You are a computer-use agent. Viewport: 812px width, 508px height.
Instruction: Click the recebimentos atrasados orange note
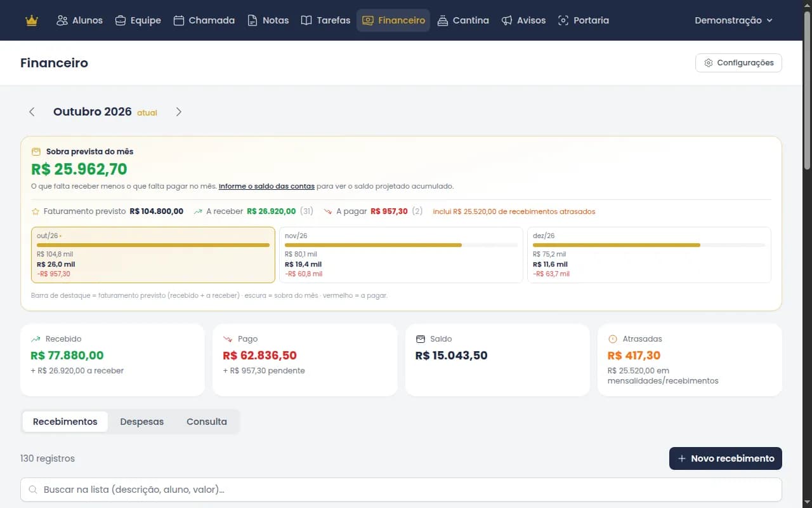click(514, 211)
